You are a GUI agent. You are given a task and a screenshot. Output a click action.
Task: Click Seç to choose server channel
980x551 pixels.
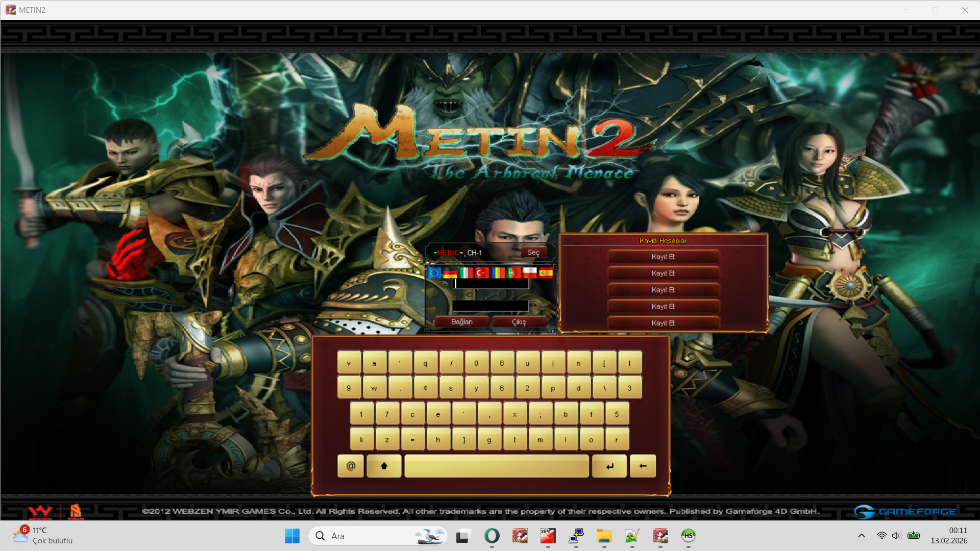click(x=533, y=253)
